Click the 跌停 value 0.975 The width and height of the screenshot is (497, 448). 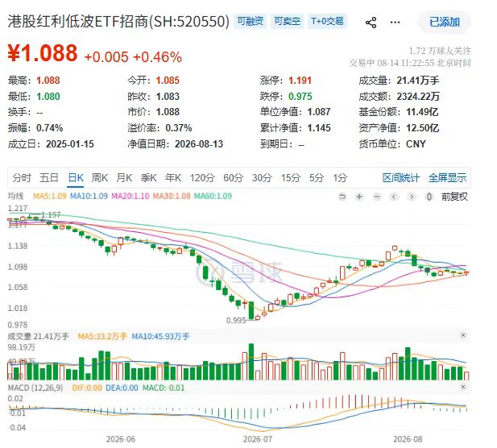click(300, 97)
